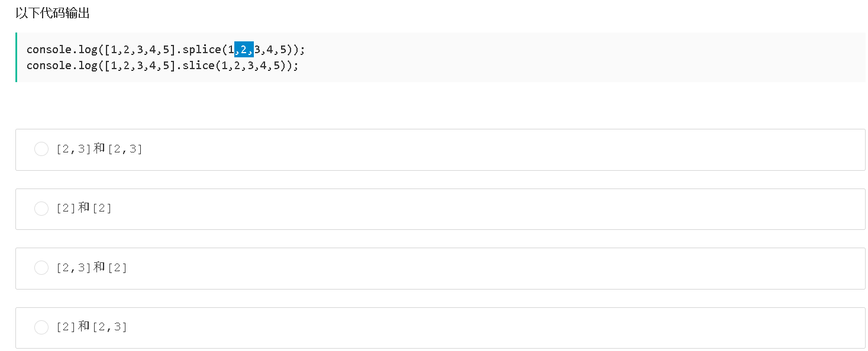Viewport: 868px width, 351px height.
Task: Select the radio button for option [2]和[2]
Action: coord(41,209)
